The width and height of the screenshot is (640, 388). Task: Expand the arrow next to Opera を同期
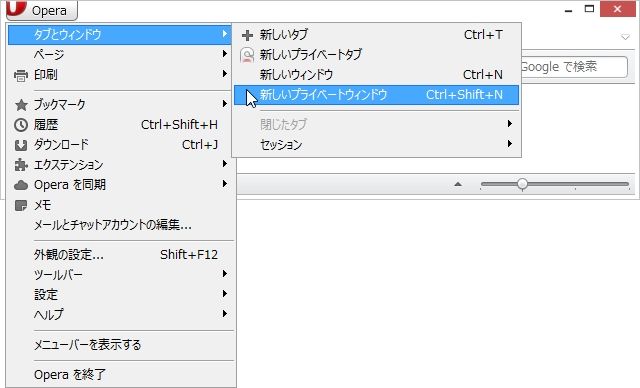coord(224,184)
